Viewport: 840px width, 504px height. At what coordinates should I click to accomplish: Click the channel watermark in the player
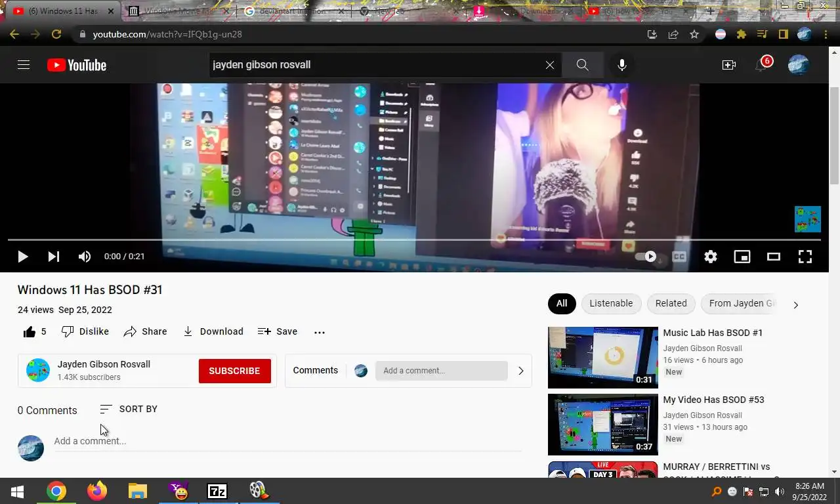pos(808,219)
